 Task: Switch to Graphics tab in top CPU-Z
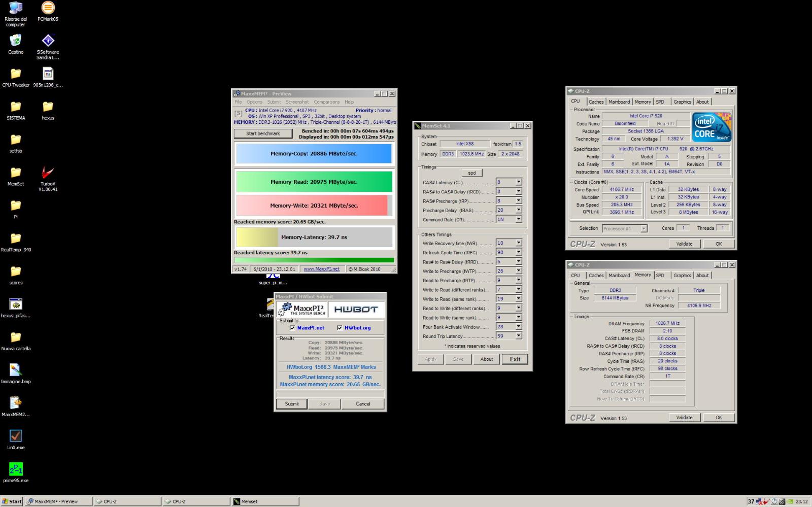682,102
